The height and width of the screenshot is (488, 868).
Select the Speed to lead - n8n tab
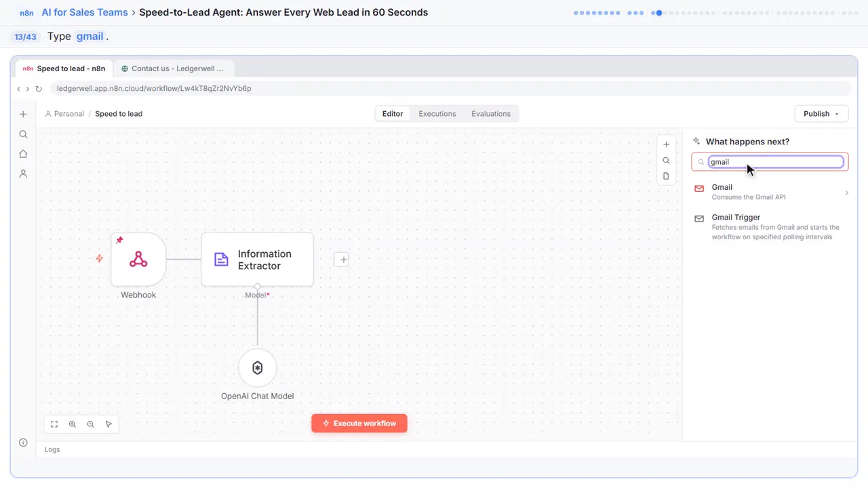pyautogui.click(x=64, y=68)
